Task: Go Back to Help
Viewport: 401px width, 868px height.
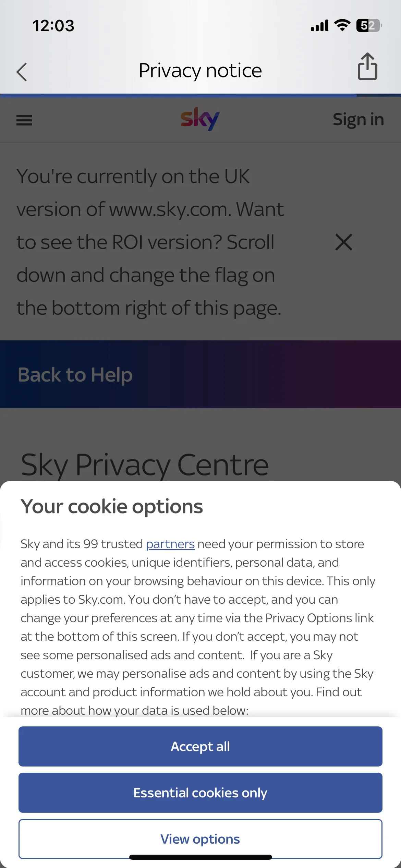Action: pyautogui.click(x=75, y=375)
